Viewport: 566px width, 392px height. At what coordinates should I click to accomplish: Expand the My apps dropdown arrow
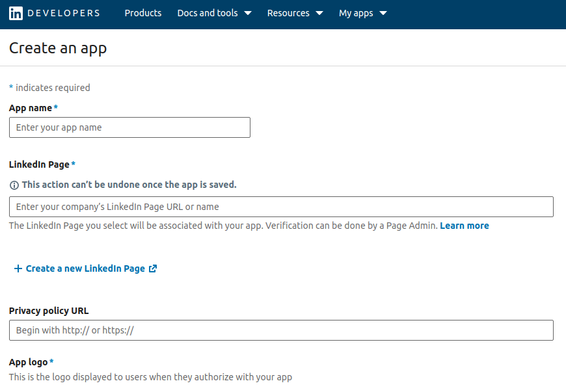383,14
